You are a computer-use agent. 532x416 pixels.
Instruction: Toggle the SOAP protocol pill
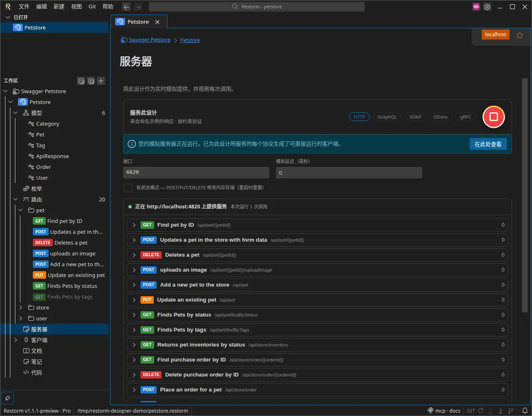coord(415,117)
